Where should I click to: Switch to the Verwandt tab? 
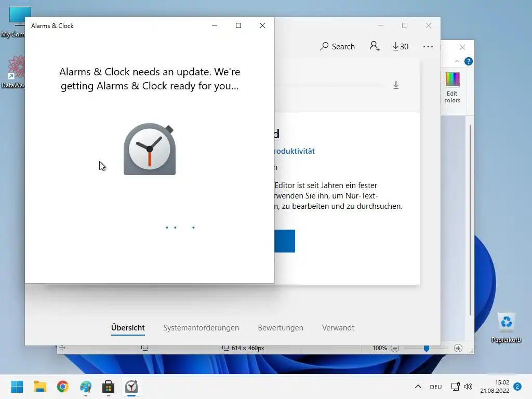click(338, 328)
